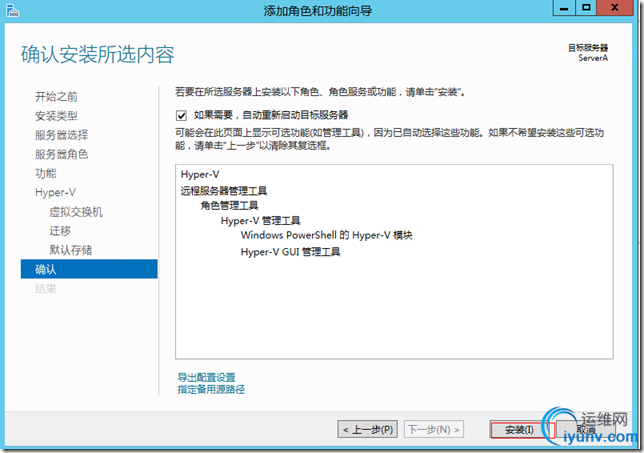Open 服务器角色 step in sidebar

coord(62,154)
